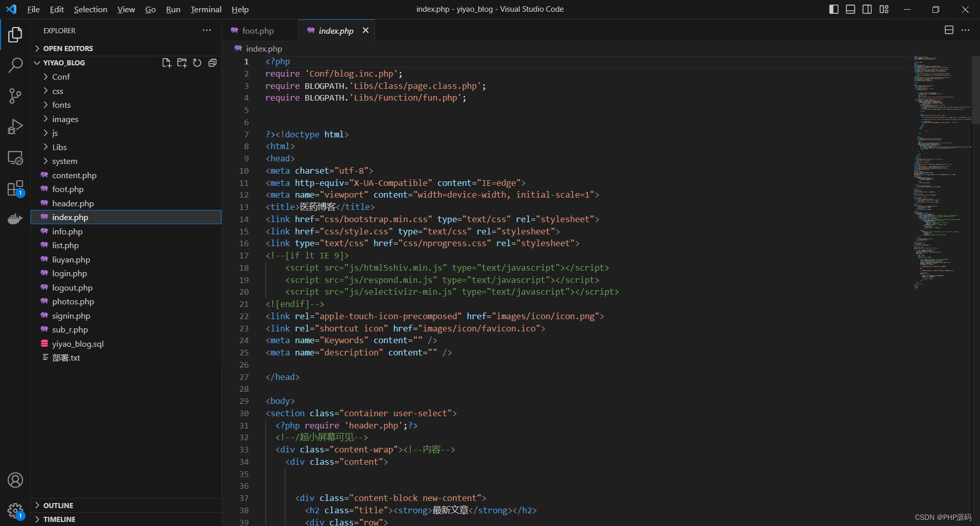Expand the TIMELINE section
This screenshot has height=526, width=980.
[126, 519]
